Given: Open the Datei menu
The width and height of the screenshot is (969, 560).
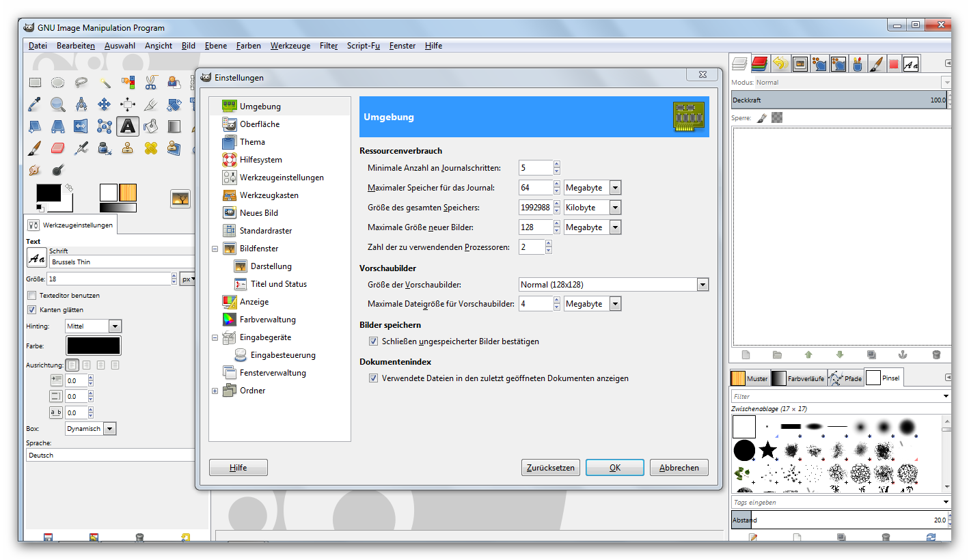Looking at the screenshot, I should coord(38,46).
